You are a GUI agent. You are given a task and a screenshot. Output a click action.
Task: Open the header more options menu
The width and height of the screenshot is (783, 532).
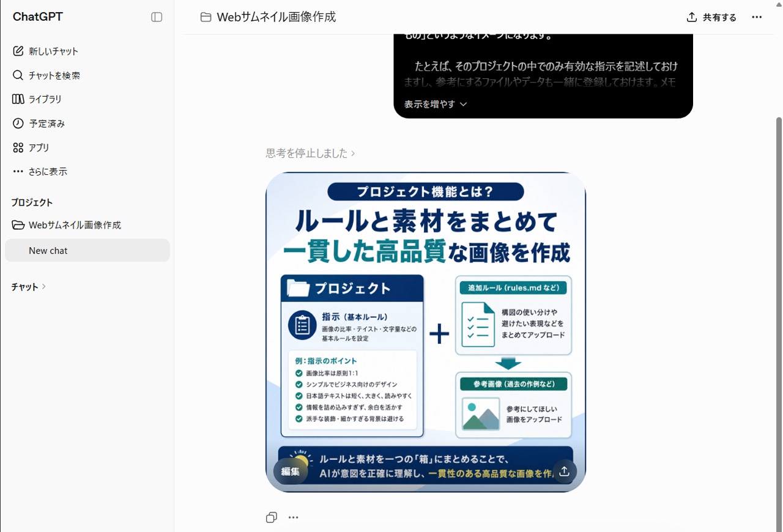tap(757, 17)
